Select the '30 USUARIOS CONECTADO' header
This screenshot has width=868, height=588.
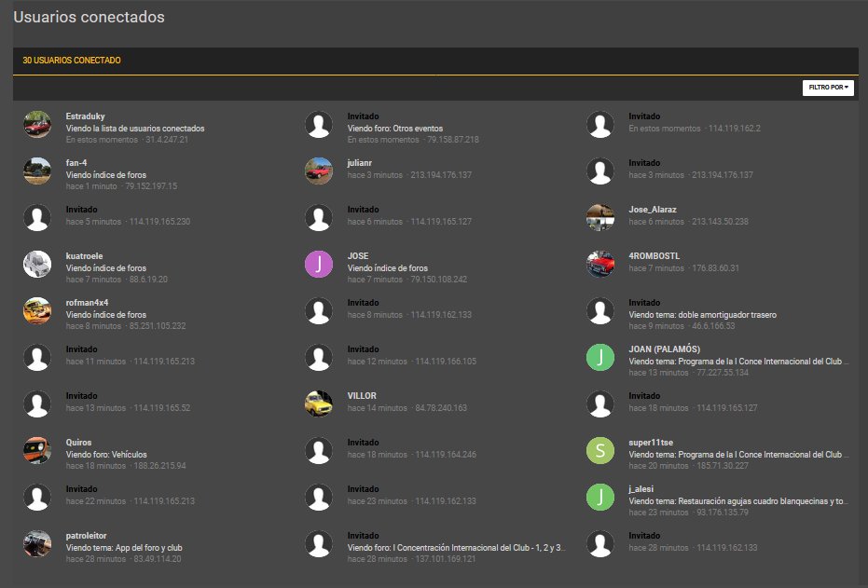[x=72, y=61]
